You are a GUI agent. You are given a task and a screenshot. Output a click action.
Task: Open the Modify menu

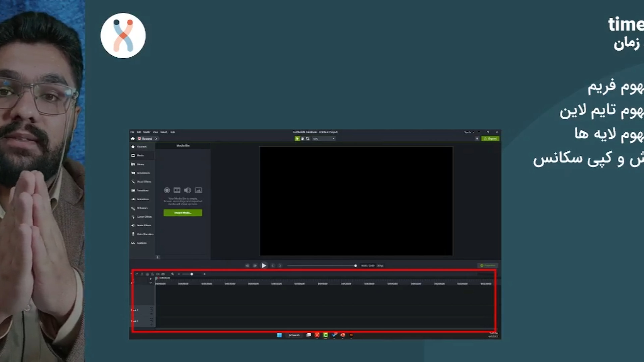click(x=147, y=132)
